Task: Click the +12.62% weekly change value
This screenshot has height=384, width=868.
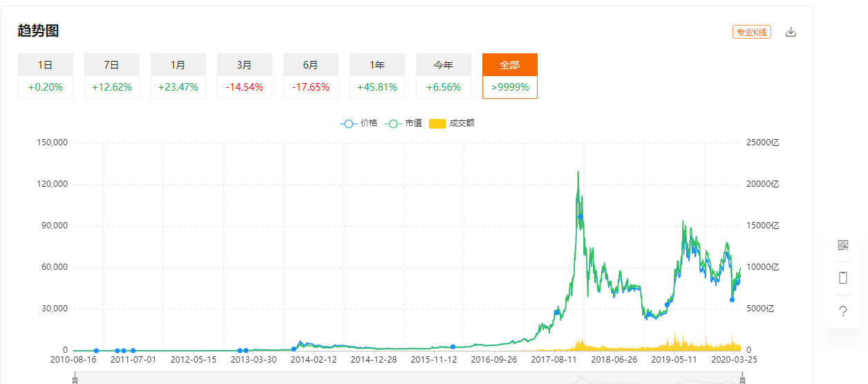Action: click(x=112, y=87)
